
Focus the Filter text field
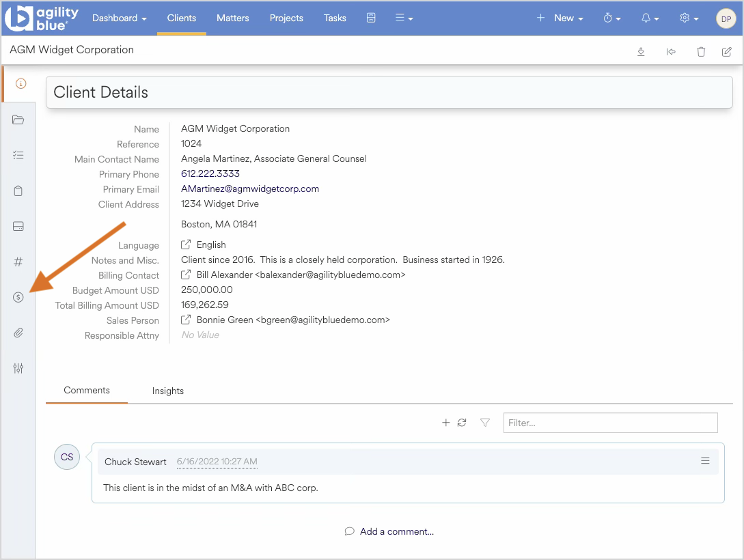point(610,423)
